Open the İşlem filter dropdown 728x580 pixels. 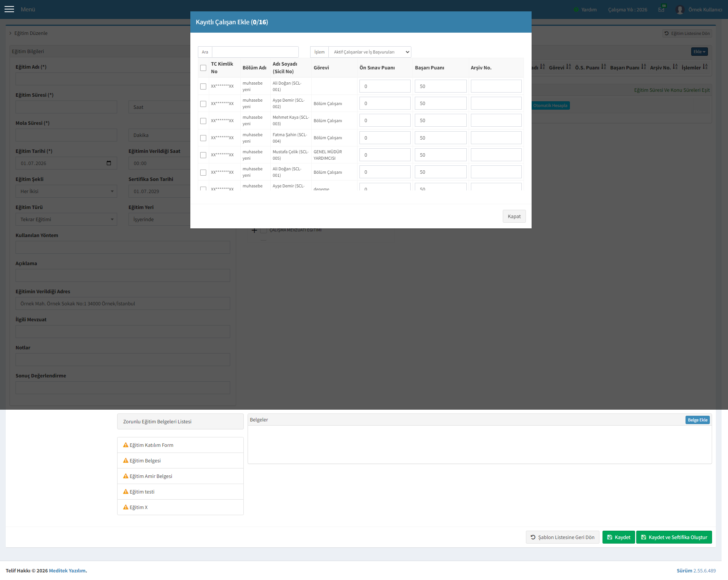coord(370,52)
